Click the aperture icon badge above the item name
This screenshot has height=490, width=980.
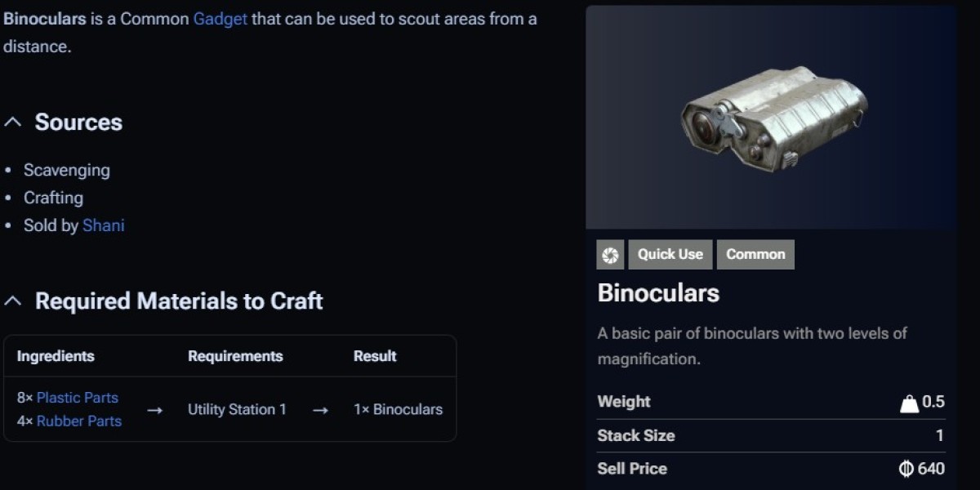tap(610, 254)
